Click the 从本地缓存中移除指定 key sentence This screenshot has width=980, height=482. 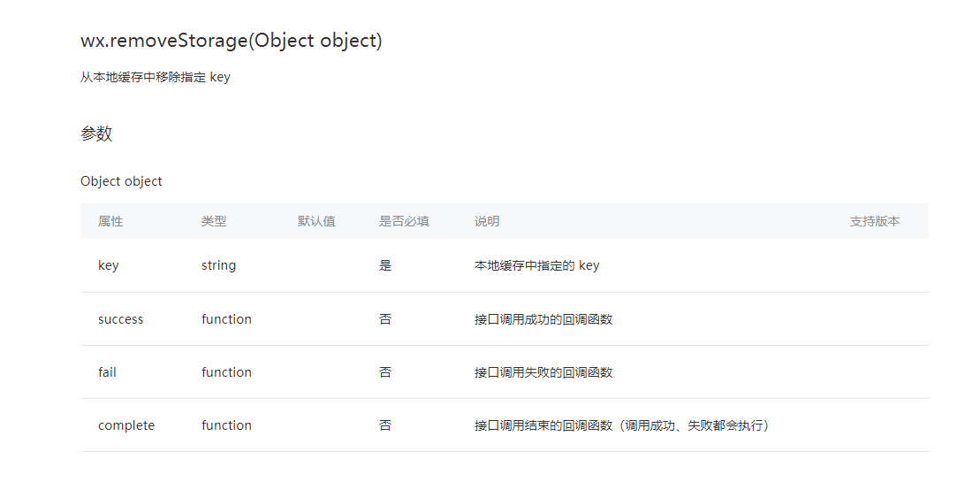(x=156, y=78)
